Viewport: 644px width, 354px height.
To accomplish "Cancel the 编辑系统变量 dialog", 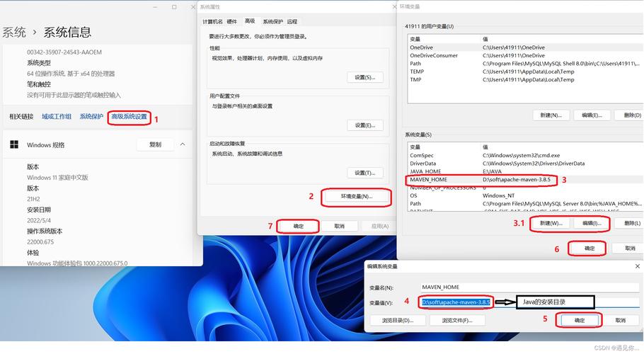I will (x=620, y=320).
